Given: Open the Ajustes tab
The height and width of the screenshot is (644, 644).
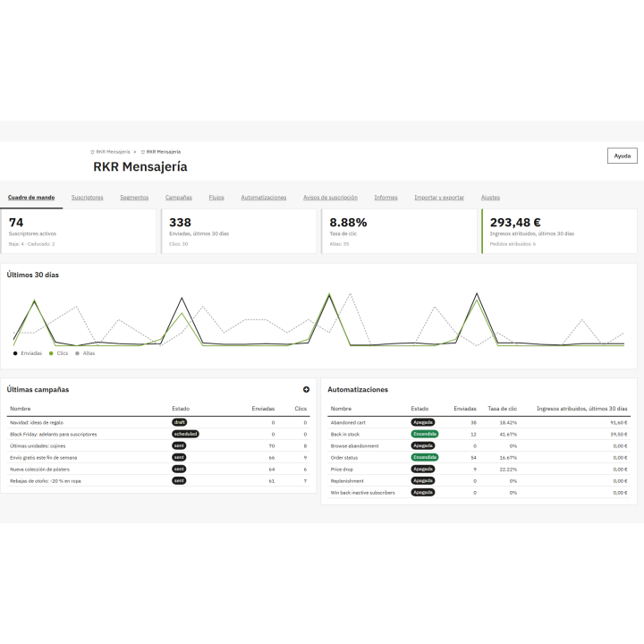Looking at the screenshot, I should click(490, 198).
